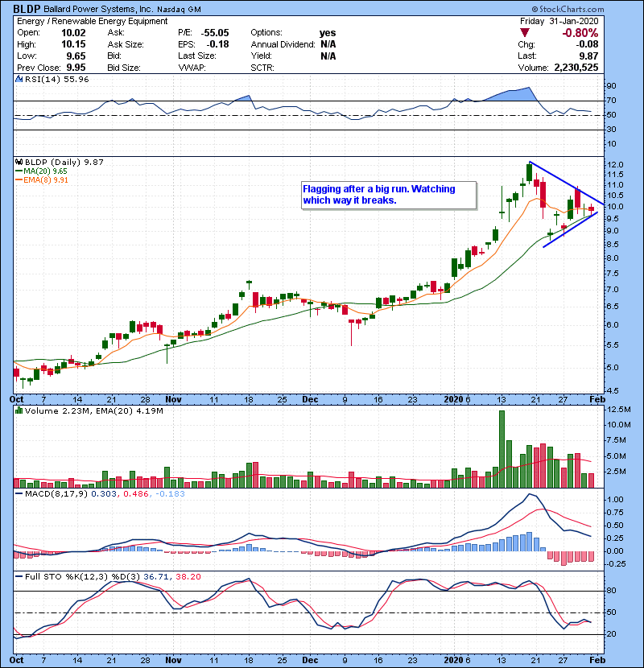Click the High value 10.15
Viewport: 644px width, 668px height.
(73, 44)
